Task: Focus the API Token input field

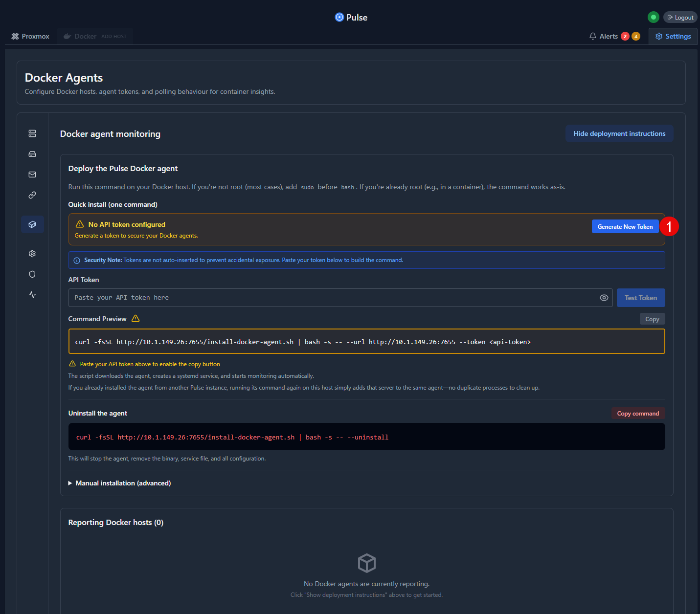Action: point(340,298)
